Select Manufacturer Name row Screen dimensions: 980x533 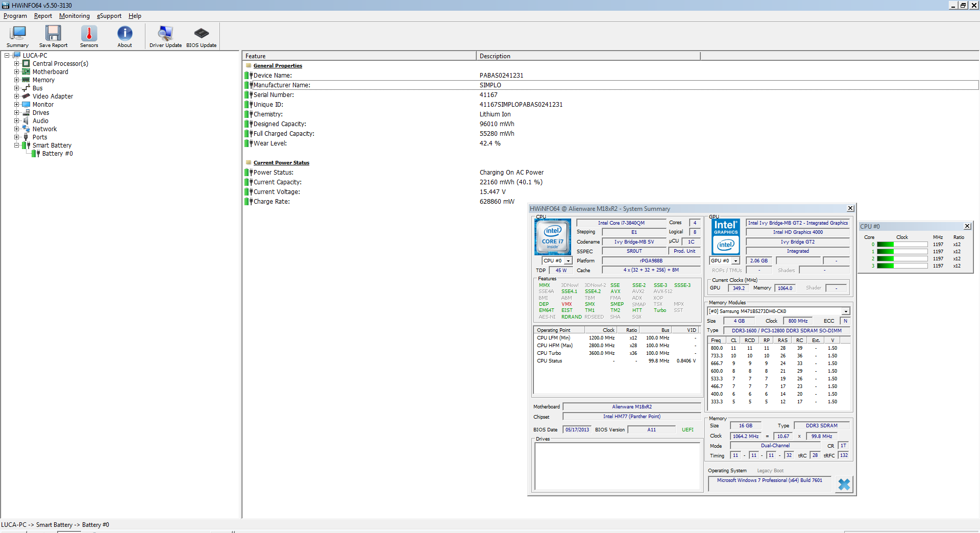pyautogui.click(x=611, y=85)
